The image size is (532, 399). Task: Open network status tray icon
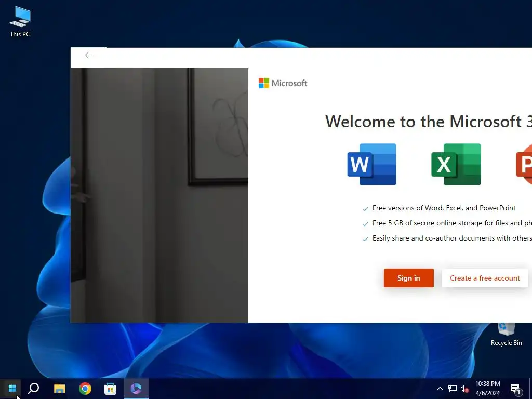coord(453,389)
